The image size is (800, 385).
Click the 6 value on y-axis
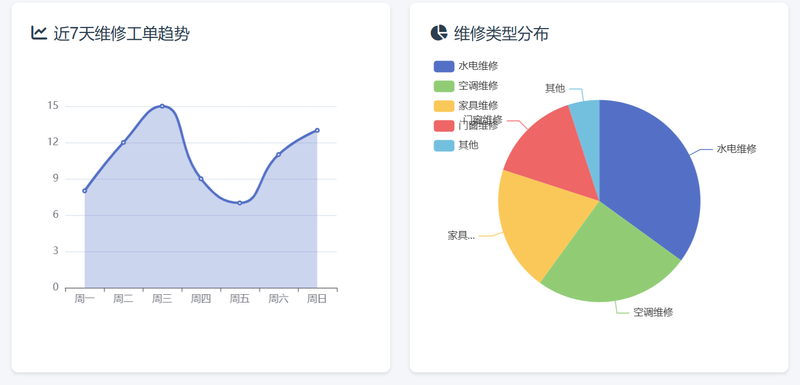coord(56,215)
